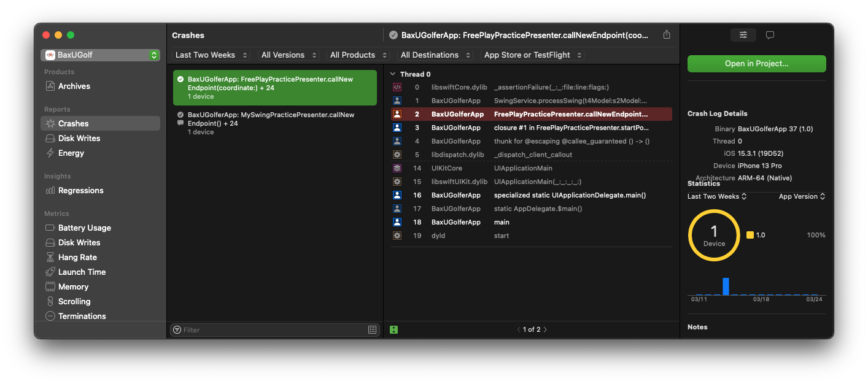Select frame 4 thunk for @escaping
This screenshot has width=868, height=384.
(x=532, y=141)
